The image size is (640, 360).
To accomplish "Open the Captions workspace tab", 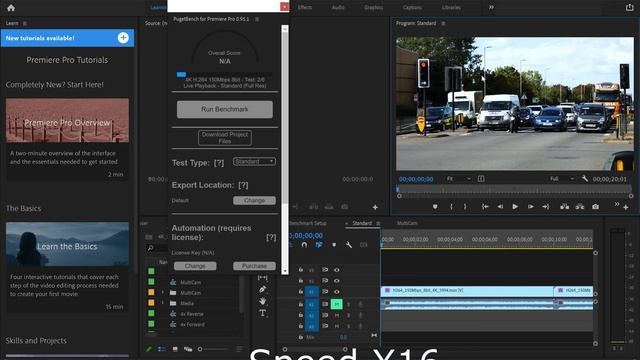I will coord(412,7).
